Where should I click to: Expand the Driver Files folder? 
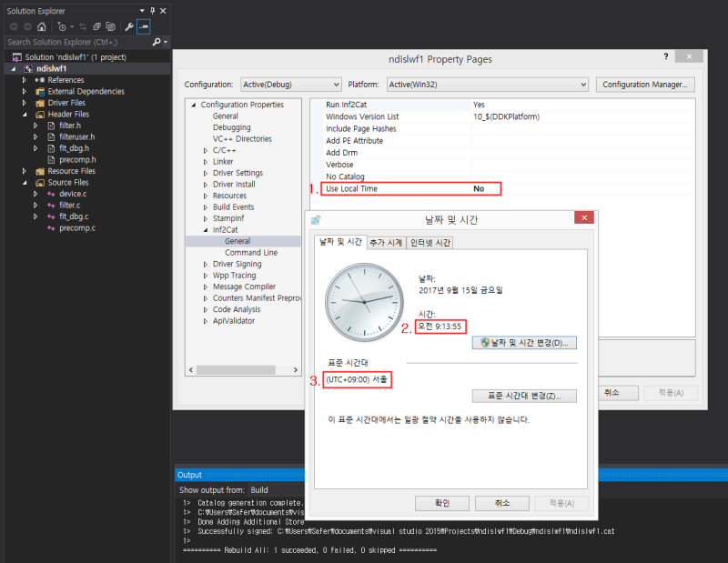[25, 103]
